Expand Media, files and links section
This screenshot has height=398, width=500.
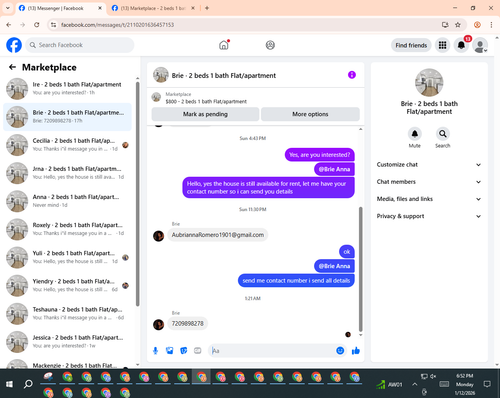(429, 199)
